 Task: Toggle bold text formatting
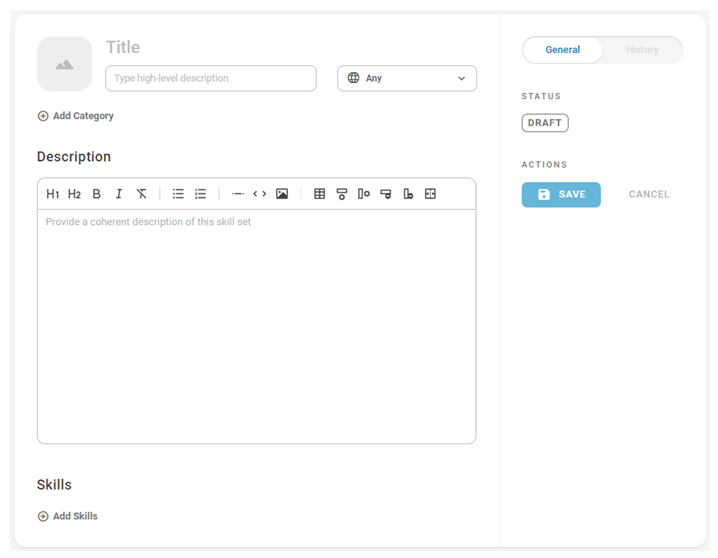tap(97, 194)
